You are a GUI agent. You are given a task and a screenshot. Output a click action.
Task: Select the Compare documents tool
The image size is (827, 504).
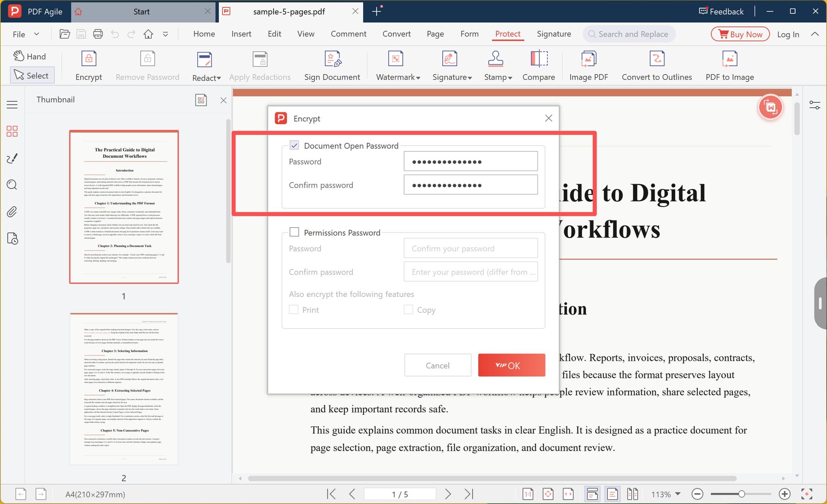[x=538, y=66]
